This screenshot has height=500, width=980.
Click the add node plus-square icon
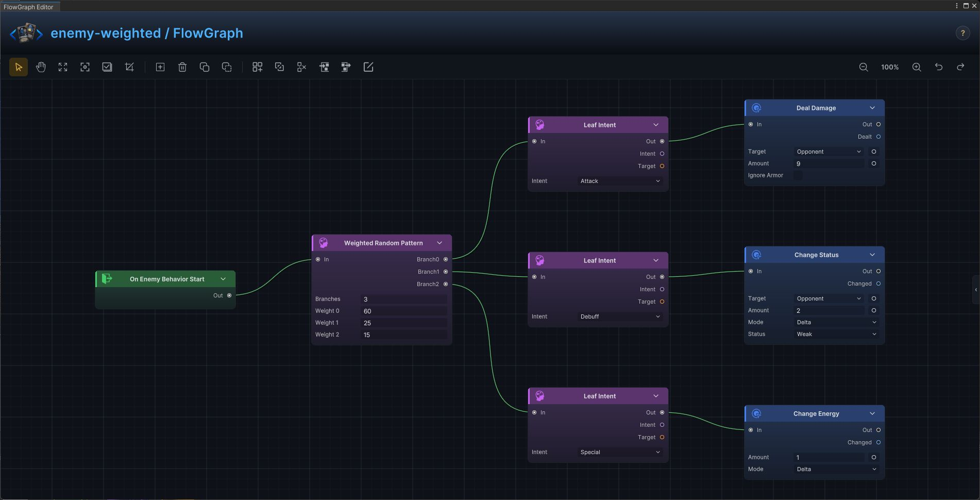[160, 67]
